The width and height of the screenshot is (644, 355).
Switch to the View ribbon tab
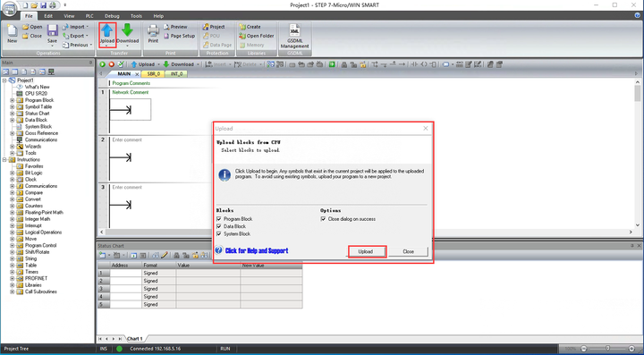pyautogui.click(x=69, y=16)
